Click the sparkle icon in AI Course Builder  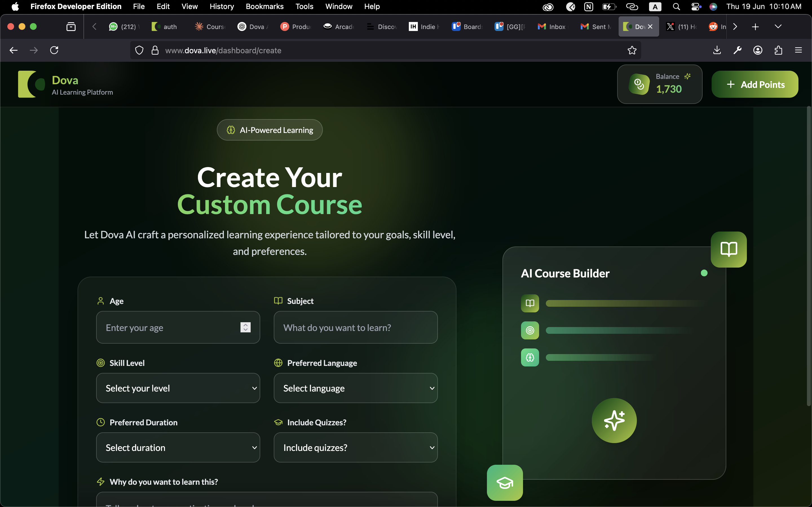coord(614,421)
